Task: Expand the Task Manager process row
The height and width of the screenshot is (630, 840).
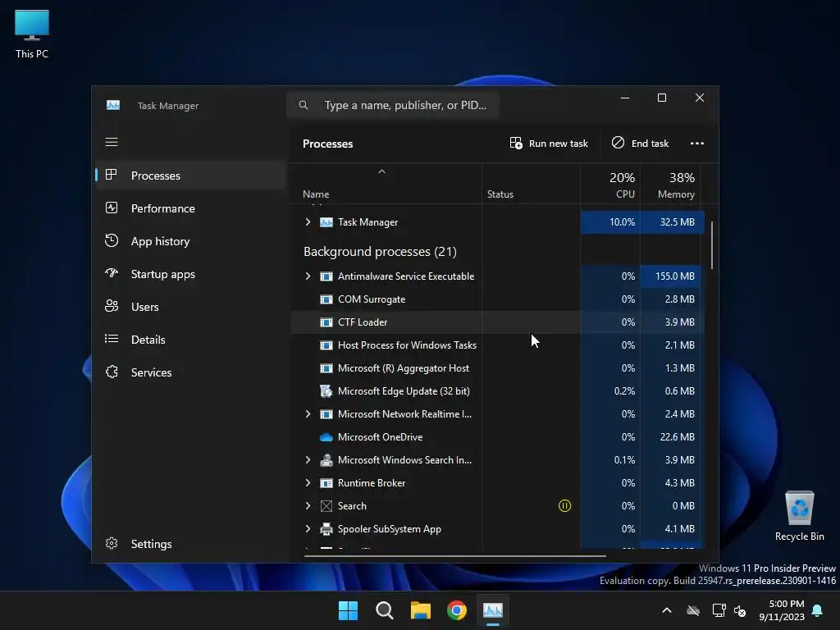Action: [x=308, y=221]
